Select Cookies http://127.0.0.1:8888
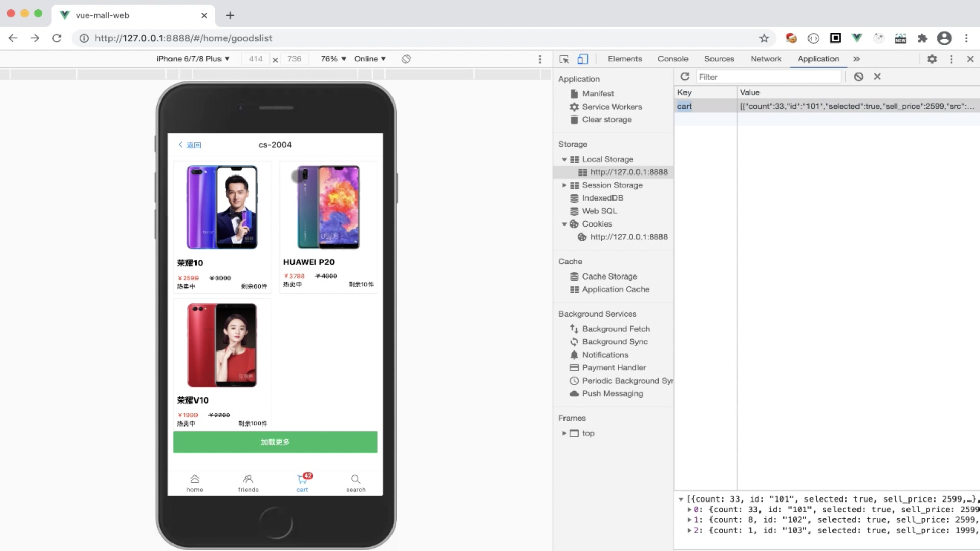 point(628,237)
